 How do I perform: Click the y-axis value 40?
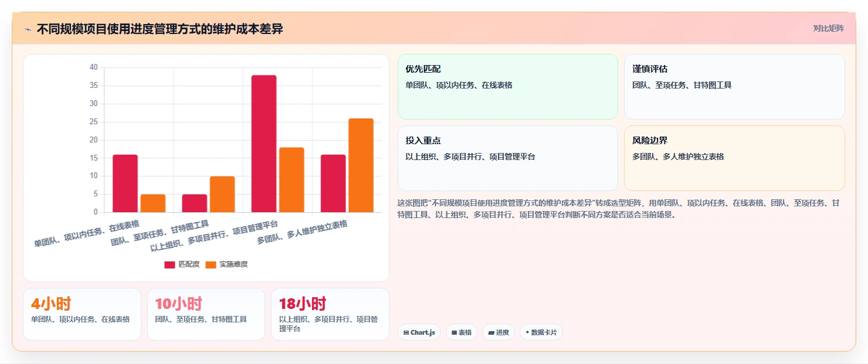point(94,67)
